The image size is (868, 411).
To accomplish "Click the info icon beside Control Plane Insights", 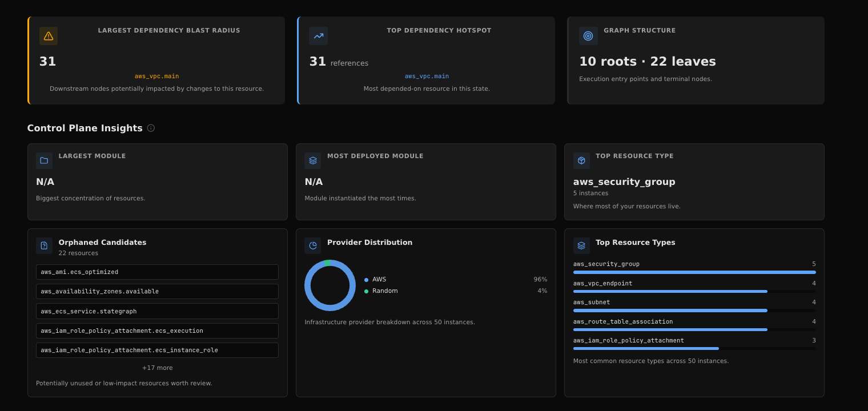I will coord(151,128).
